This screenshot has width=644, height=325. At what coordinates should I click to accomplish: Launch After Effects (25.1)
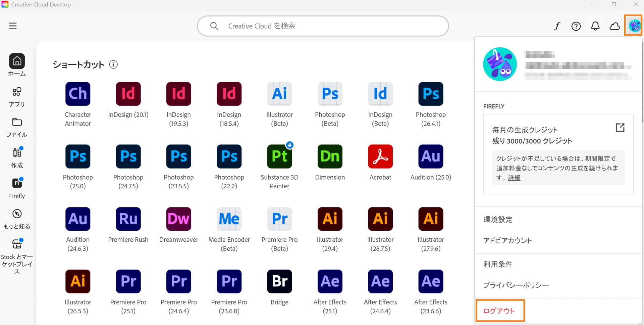click(330, 281)
